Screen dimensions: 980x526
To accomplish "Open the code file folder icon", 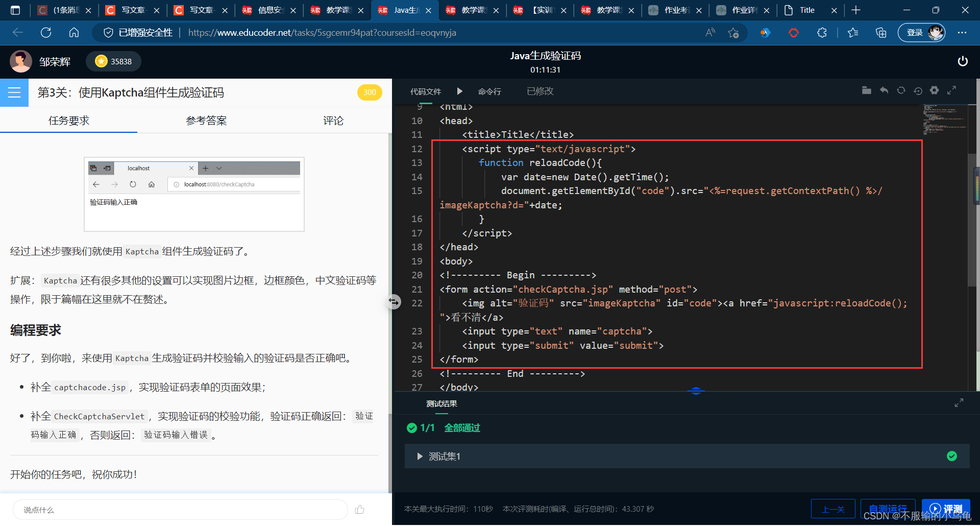I will pos(866,90).
